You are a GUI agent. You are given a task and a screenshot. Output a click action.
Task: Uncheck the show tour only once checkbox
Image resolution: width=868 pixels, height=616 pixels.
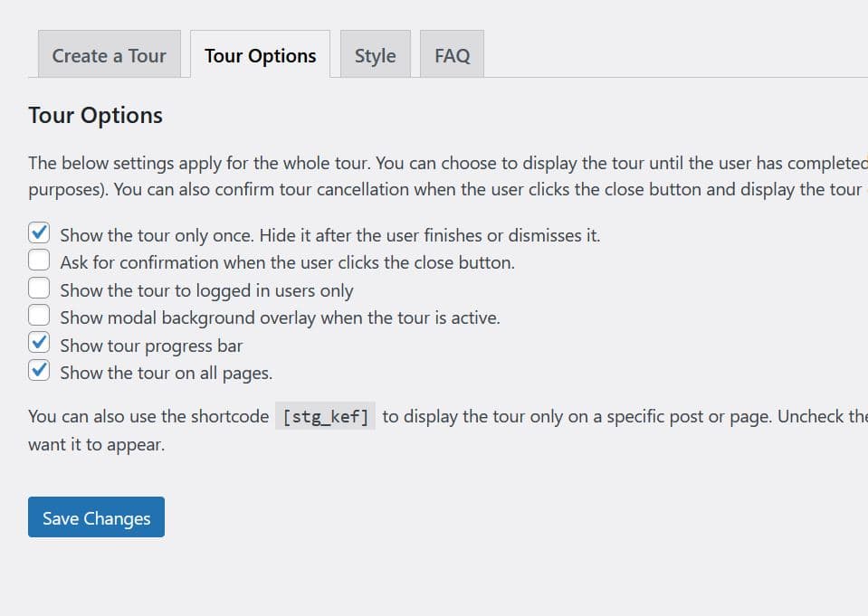point(39,233)
